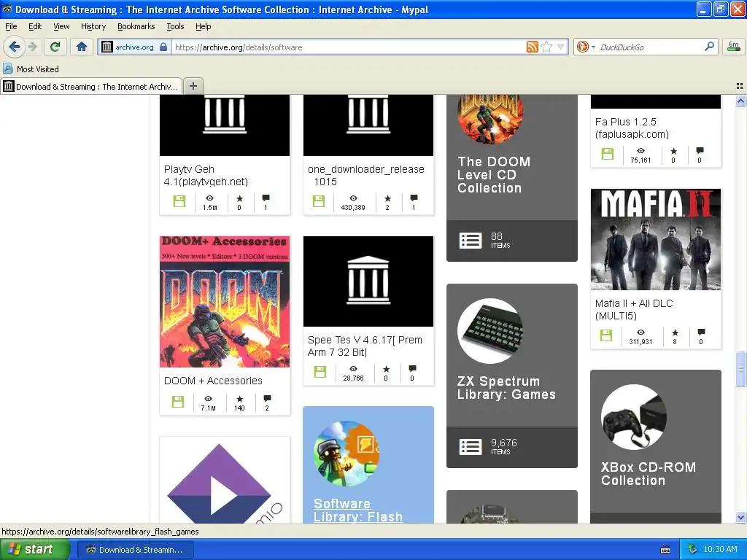
Task: Open Mafia II + All DLC item
Action: pos(634,309)
